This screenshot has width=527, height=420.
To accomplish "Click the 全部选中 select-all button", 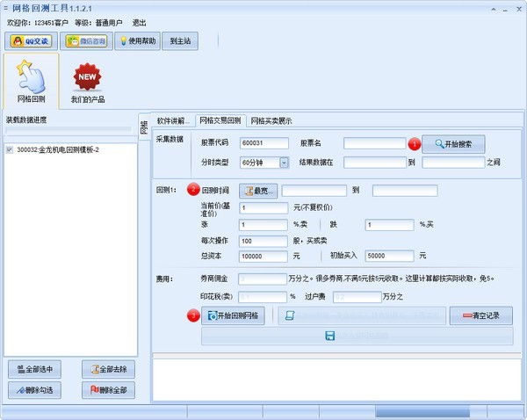I will click(x=34, y=369).
